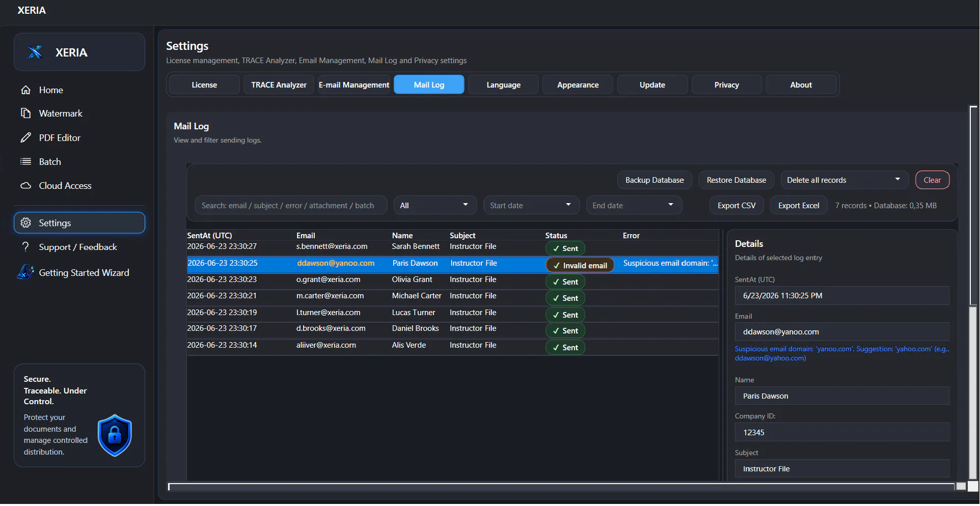980x506 pixels.
Task: Click the Michael Carter name cell
Action: click(416, 296)
